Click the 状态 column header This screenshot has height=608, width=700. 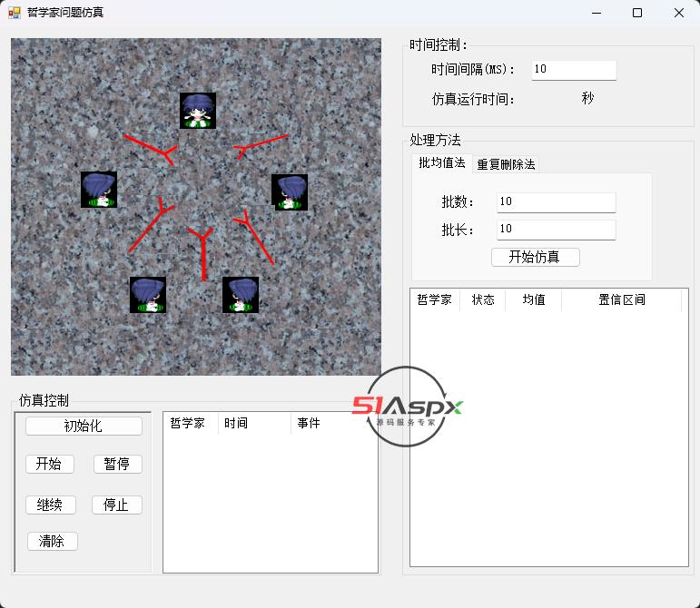coord(483,299)
